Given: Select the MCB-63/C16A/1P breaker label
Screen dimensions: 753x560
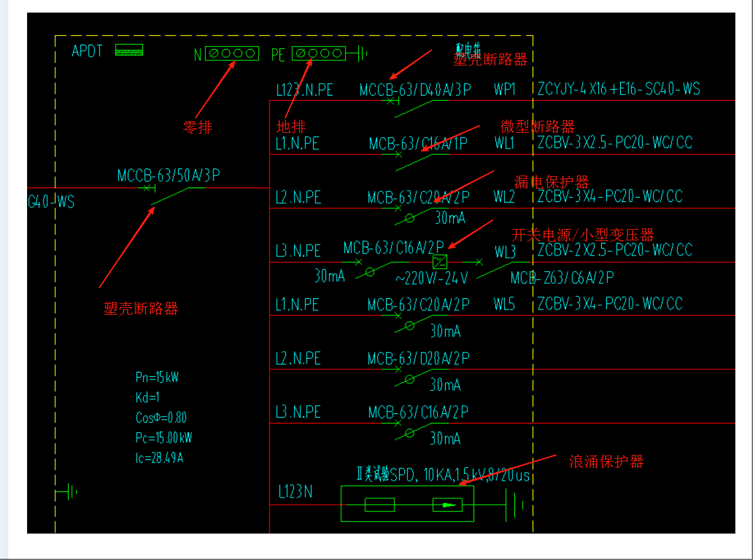Looking at the screenshot, I should (418, 143).
